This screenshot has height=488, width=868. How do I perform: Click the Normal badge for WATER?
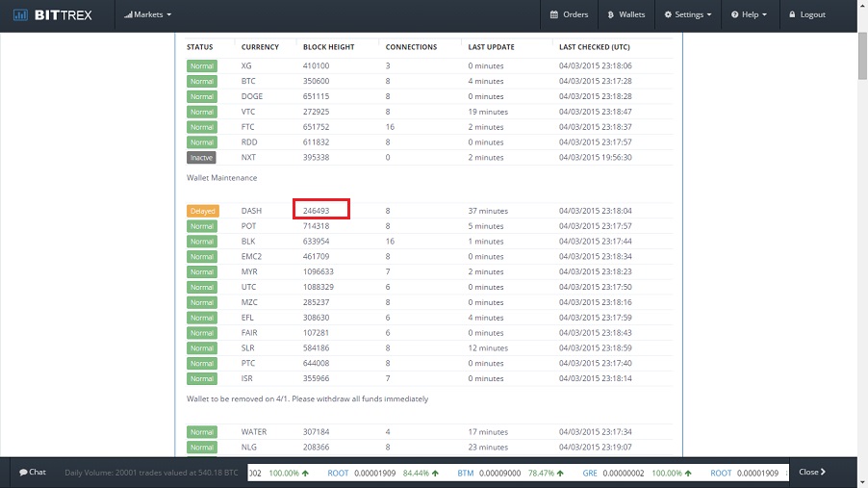[201, 432]
